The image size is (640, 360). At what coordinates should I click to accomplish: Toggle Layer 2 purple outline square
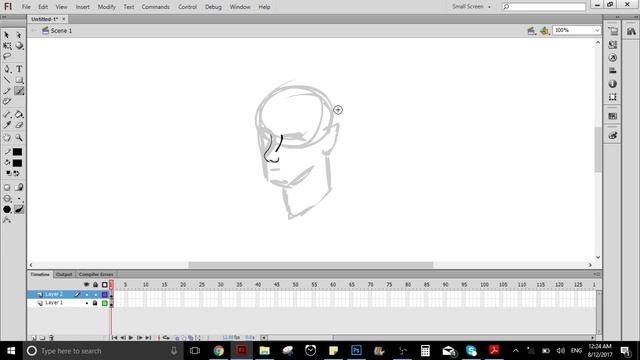point(104,294)
